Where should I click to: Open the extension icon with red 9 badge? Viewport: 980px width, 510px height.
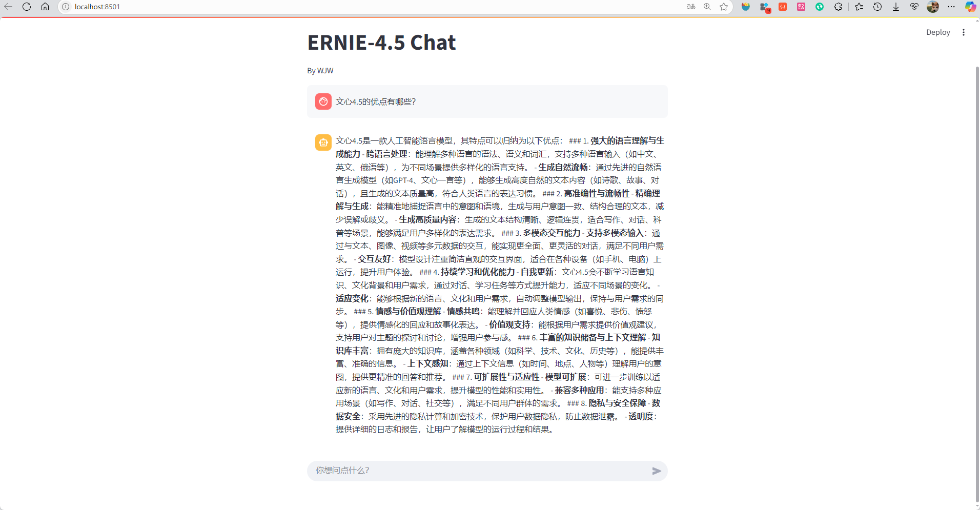tap(764, 7)
